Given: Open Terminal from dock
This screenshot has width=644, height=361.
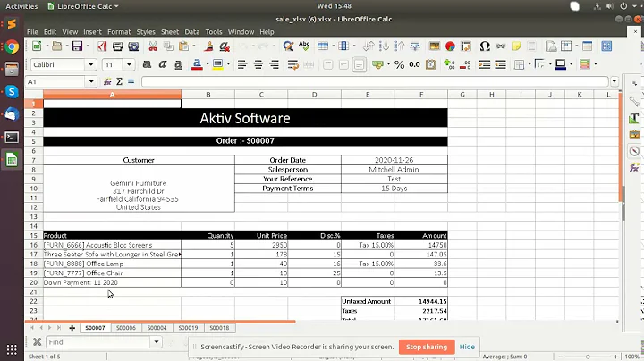Looking at the screenshot, I should pyautogui.click(x=12, y=138).
